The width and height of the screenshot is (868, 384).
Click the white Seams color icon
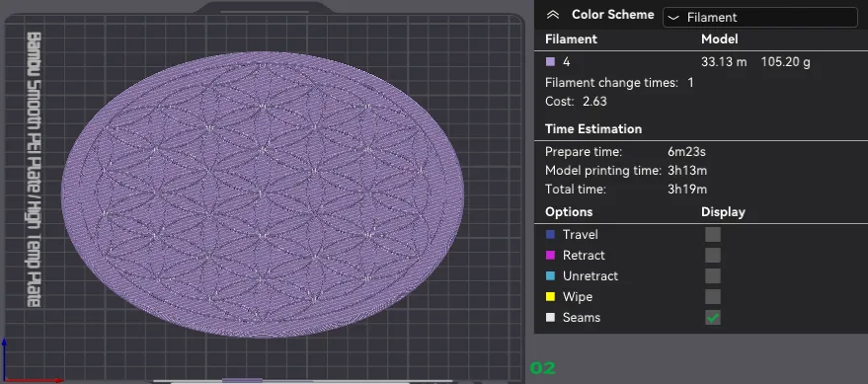pos(550,318)
